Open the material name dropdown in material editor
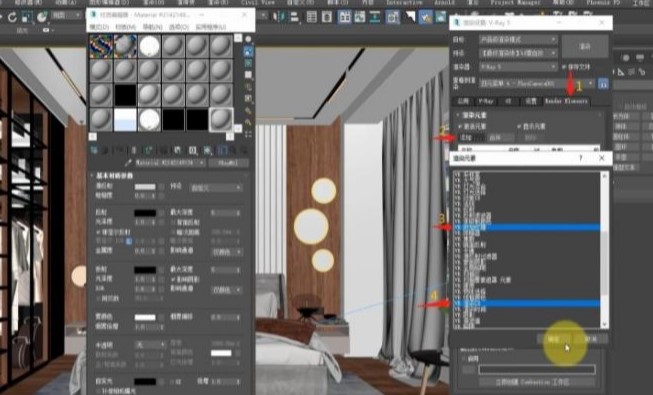The height and width of the screenshot is (395, 653). [170, 163]
